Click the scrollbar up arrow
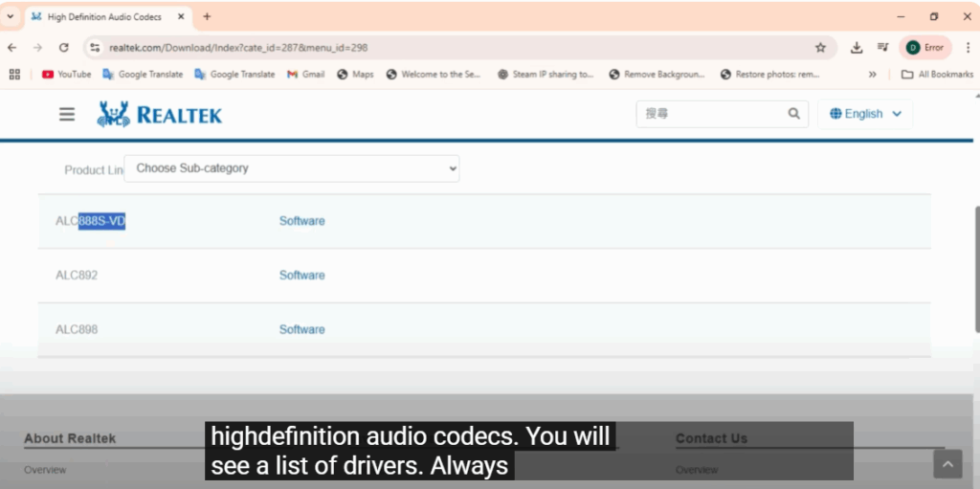Viewport: 980px width, 489px height. pos(977,96)
